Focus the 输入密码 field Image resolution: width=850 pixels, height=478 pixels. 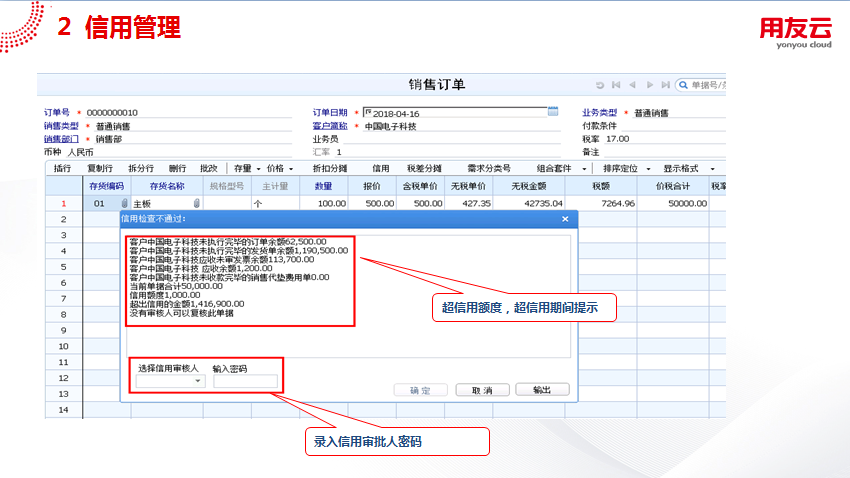pos(246,382)
